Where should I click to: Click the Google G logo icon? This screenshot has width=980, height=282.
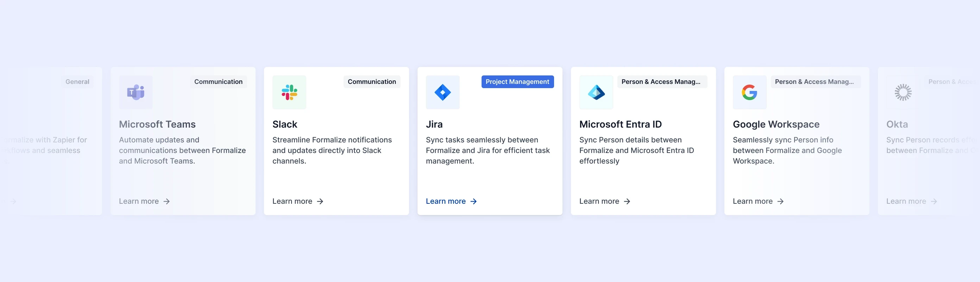click(749, 92)
